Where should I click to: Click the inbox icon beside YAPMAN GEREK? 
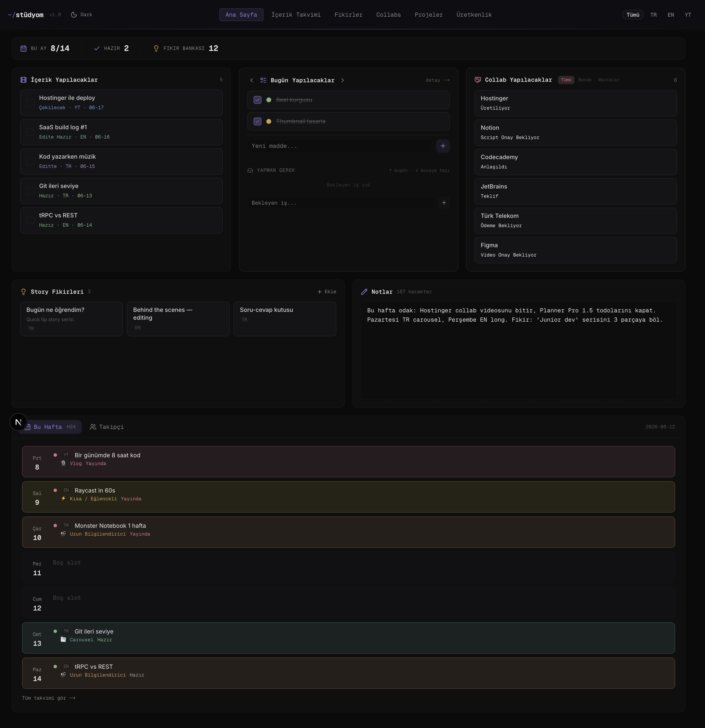pos(250,170)
